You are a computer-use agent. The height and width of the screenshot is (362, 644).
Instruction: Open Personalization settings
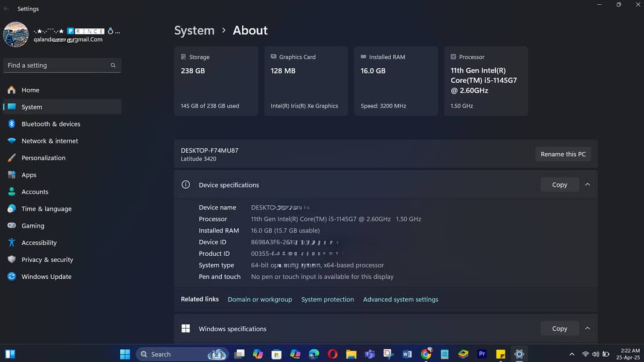point(62,158)
